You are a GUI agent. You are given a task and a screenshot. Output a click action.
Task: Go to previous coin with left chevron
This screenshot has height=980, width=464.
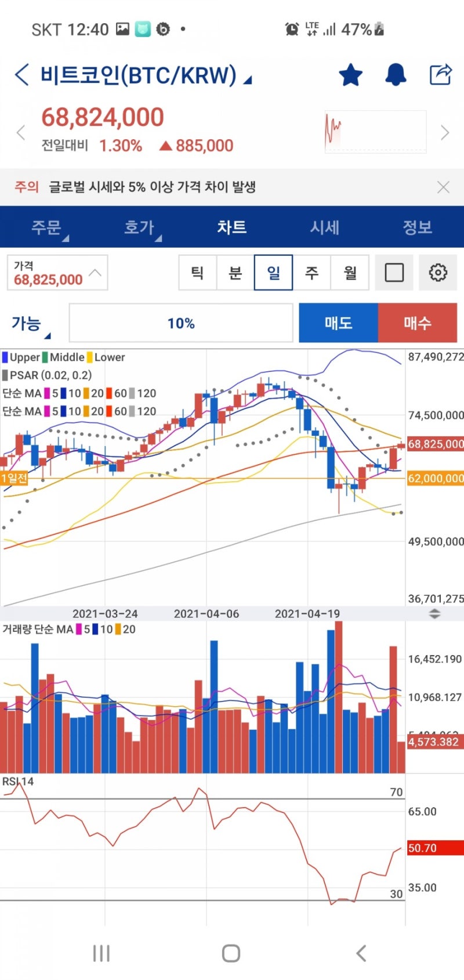tap(21, 132)
